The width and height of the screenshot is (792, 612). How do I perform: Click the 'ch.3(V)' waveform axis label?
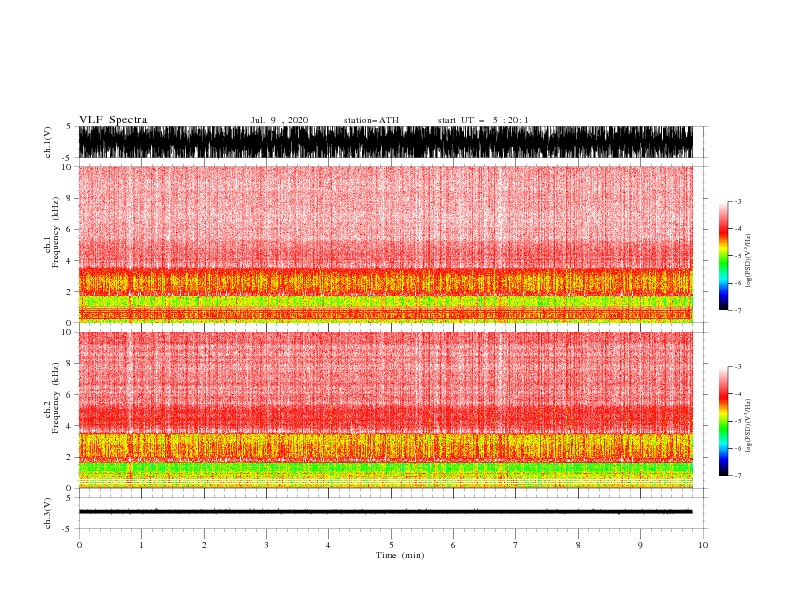pos(48,513)
